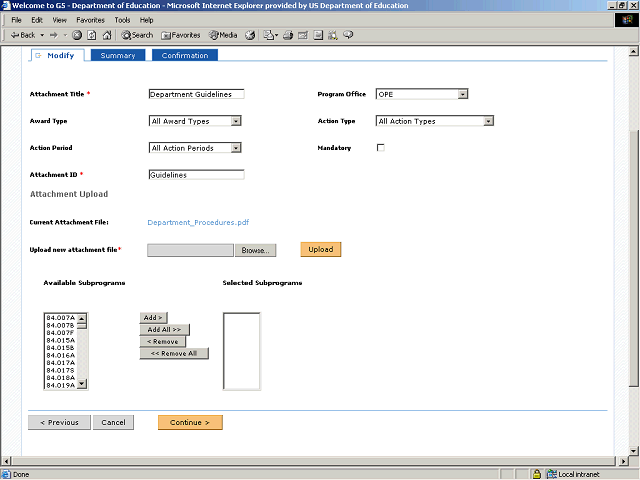Open the File menu
The image size is (640, 480).
tap(16, 20)
